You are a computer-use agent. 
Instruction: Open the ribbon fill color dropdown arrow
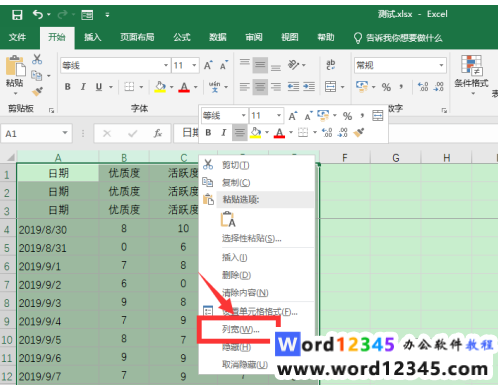pos(172,87)
